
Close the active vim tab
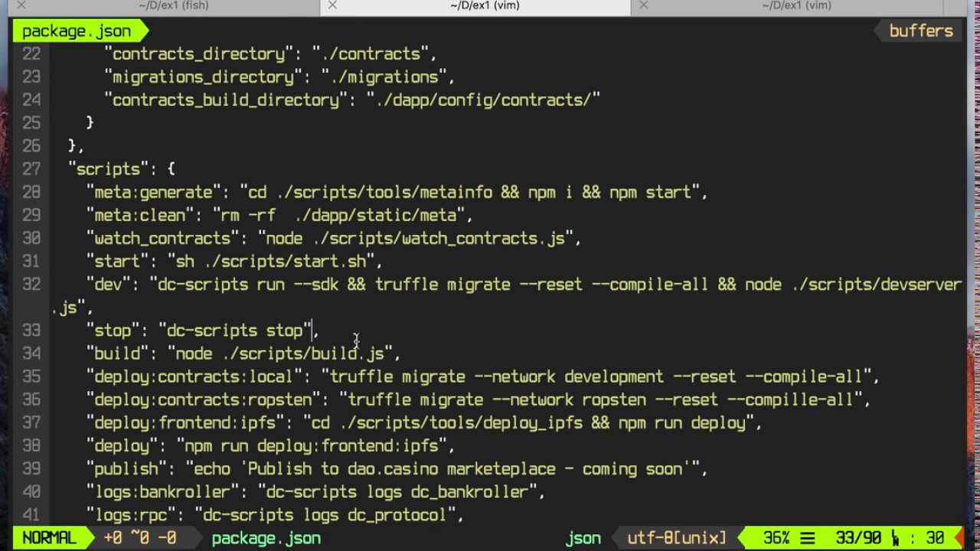(x=332, y=5)
